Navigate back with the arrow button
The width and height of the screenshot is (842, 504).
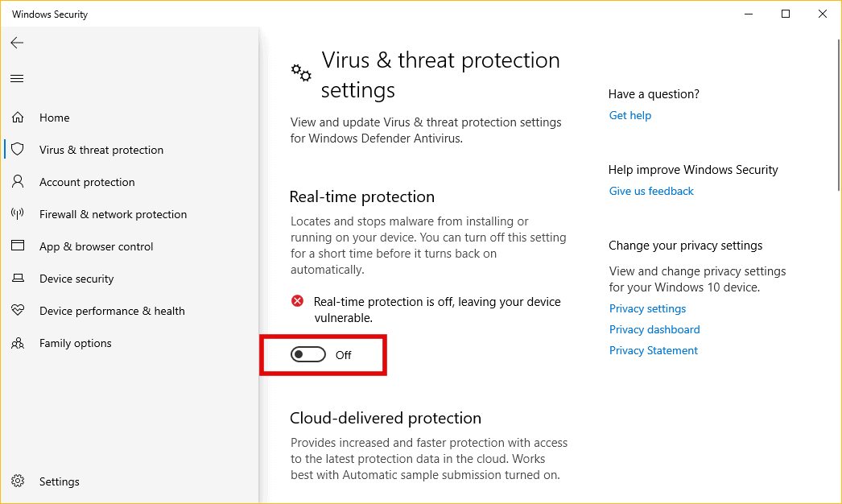click(17, 43)
